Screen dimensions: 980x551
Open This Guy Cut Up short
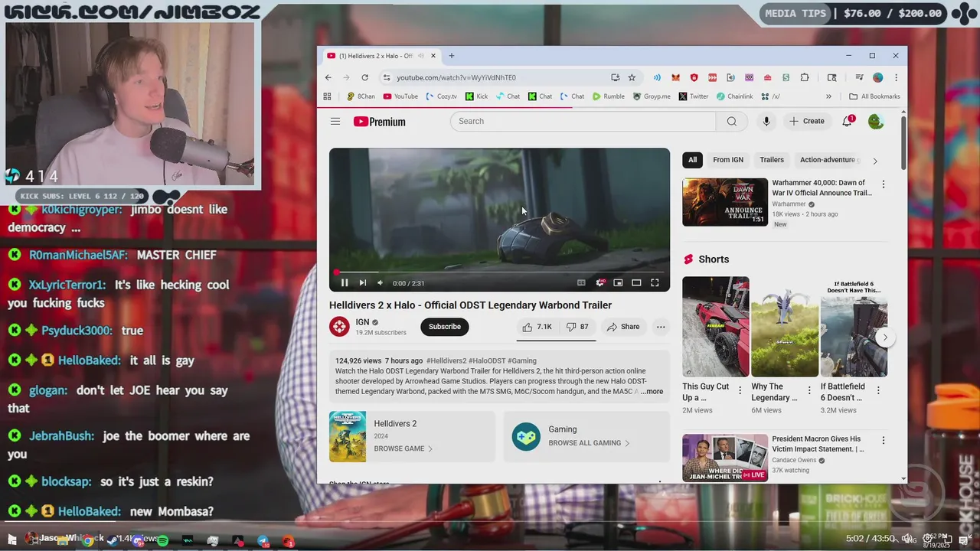(716, 327)
